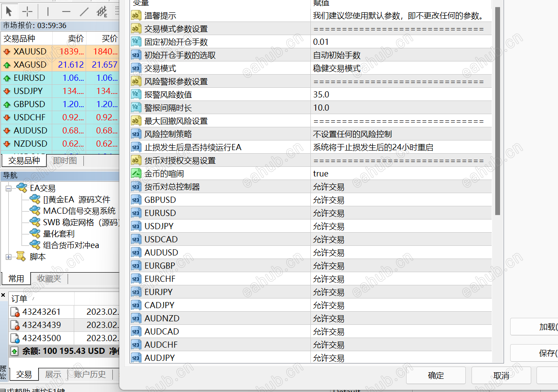Cancel the dialog with 取消 button
This screenshot has width=558, height=392.
click(x=501, y=375)
